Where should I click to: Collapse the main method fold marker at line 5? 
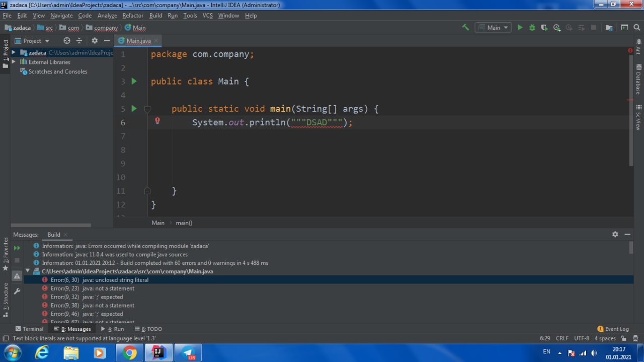[x=147, y=109]
